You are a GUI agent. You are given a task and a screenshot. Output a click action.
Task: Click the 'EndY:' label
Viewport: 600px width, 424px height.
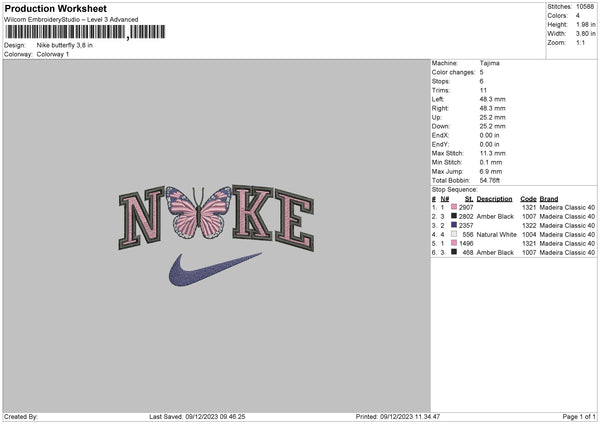440,145
